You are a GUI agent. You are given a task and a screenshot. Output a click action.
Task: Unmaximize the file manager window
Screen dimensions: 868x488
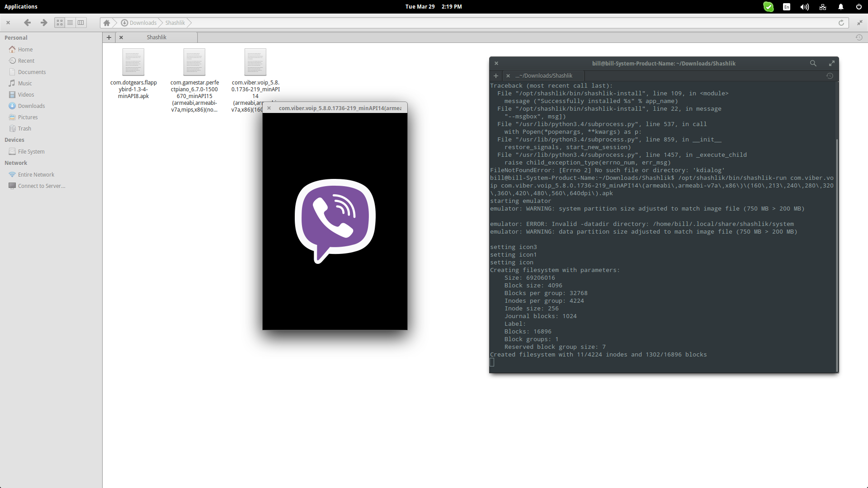(860, 23)
